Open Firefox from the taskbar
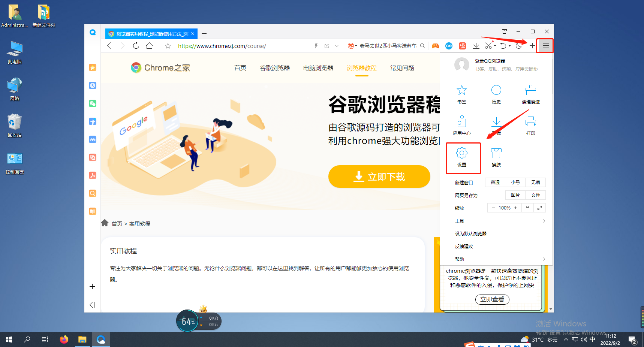 (x=64, y=340)
